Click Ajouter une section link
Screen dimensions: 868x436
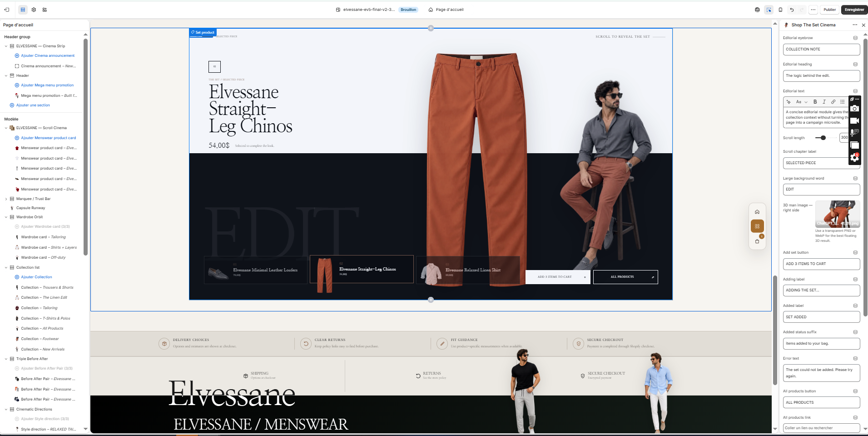33,105
